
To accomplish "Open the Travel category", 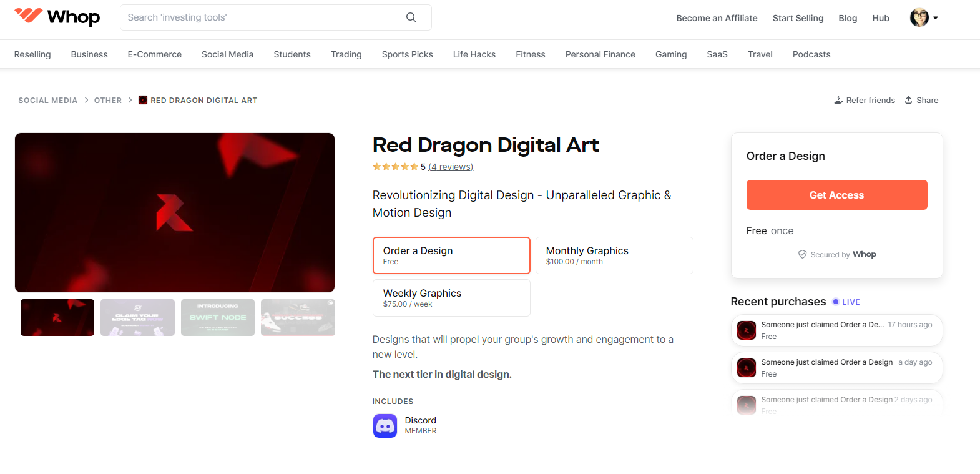I will click(x=760, y=54).
